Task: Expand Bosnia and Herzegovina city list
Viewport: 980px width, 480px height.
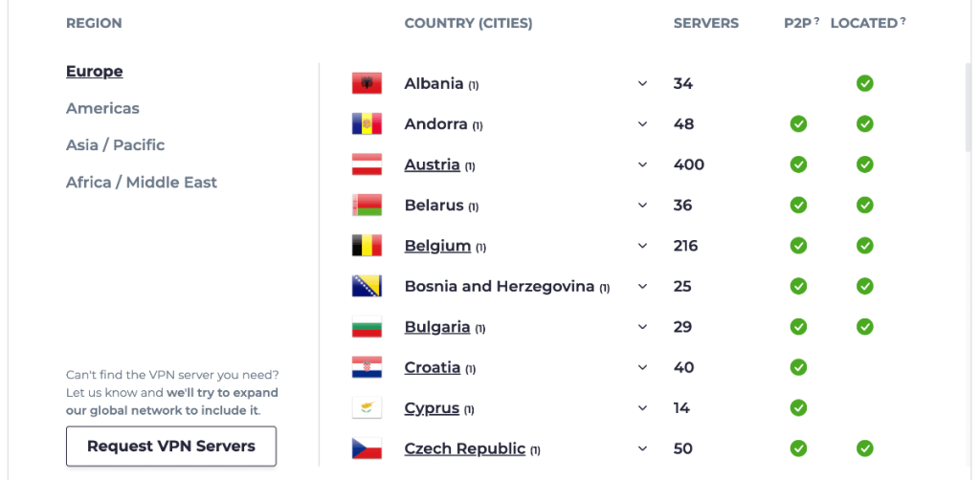Action: pos(642,287)
